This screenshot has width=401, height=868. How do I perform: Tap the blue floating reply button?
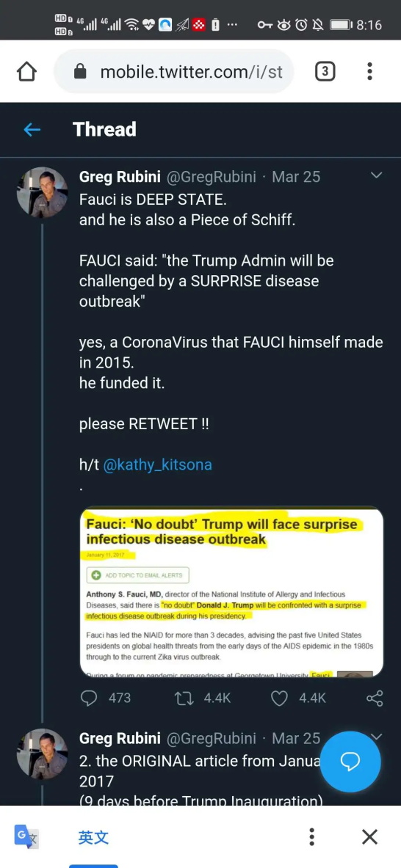(350, 762)
